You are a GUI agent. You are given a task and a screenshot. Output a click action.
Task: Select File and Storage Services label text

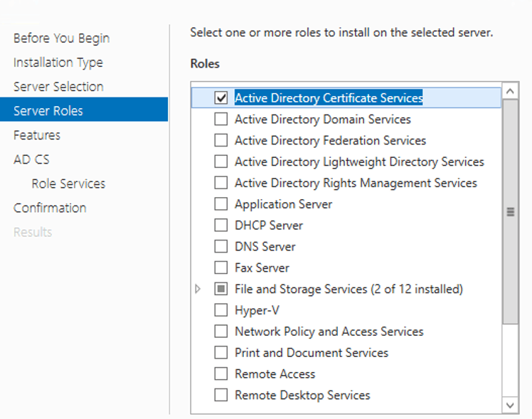[349, 289]
